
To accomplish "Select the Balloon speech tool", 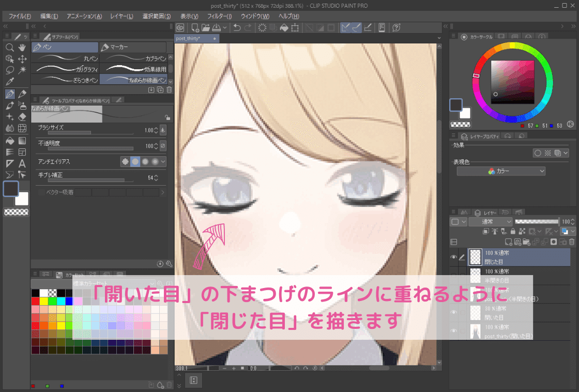I will (10, 175).
